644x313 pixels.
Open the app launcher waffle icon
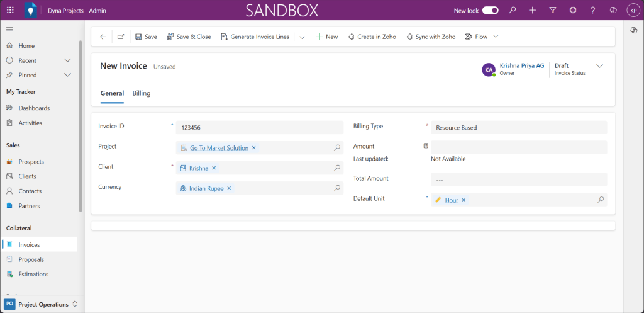point(10,10)
